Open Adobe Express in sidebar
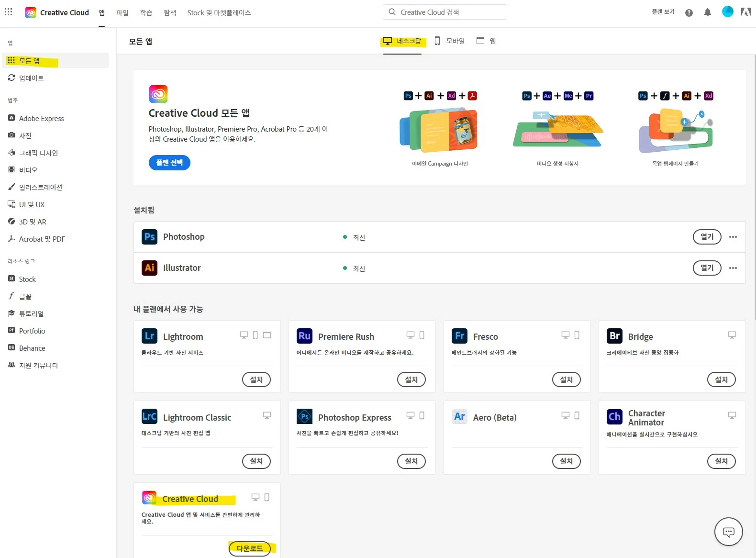Image resolution: width=756 pixels, height=558 pixels. click(x=36, y=118)
